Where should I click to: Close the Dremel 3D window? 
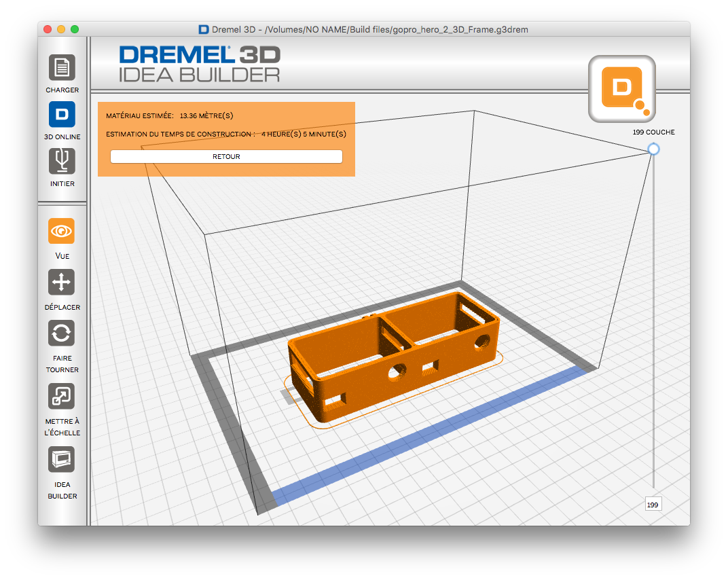click(x=48, y=29)
